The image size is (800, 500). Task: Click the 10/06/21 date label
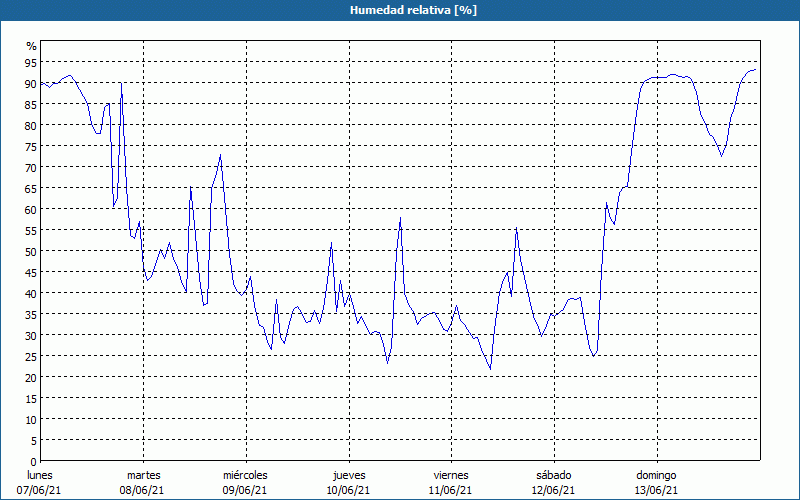(348, 490)
